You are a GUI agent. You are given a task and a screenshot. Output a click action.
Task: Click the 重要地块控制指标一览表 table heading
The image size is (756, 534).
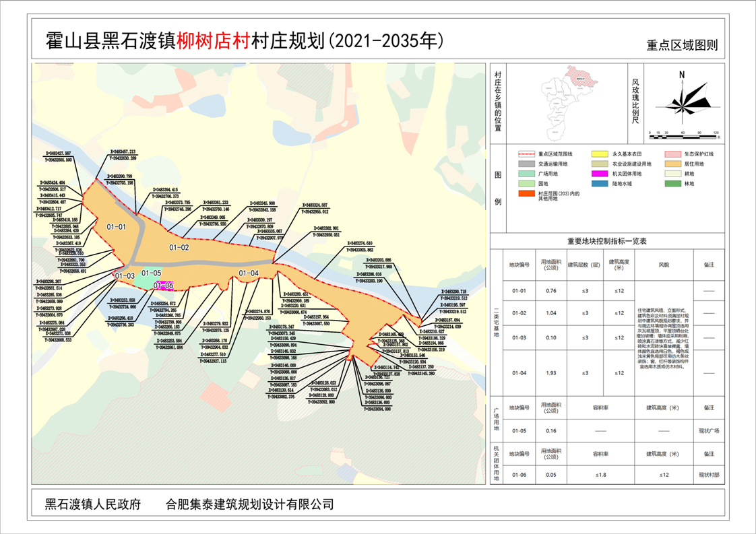click(x=606, y=240)
